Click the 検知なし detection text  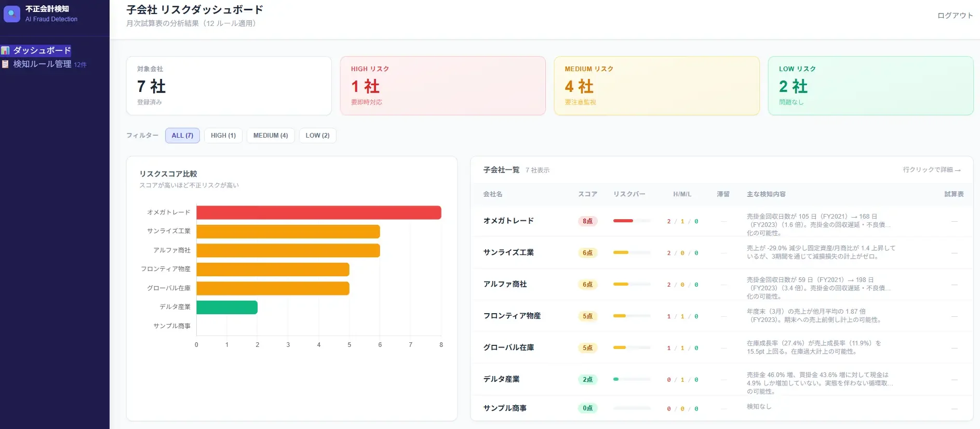759,407
